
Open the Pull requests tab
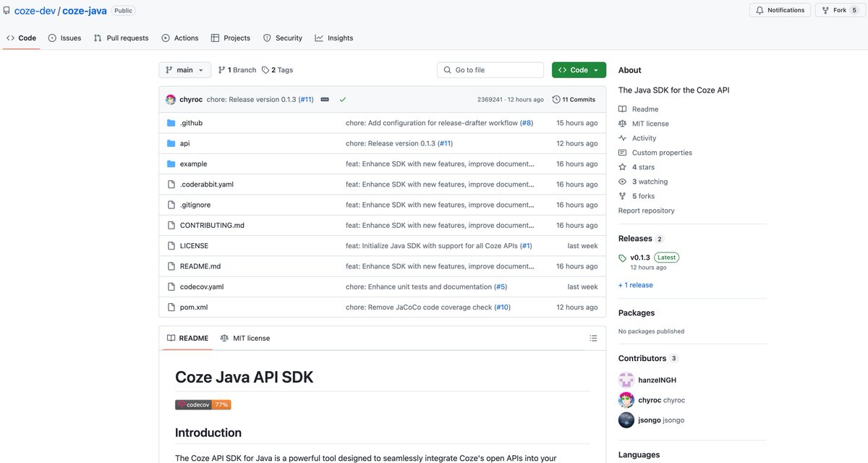tap(121, 38)
